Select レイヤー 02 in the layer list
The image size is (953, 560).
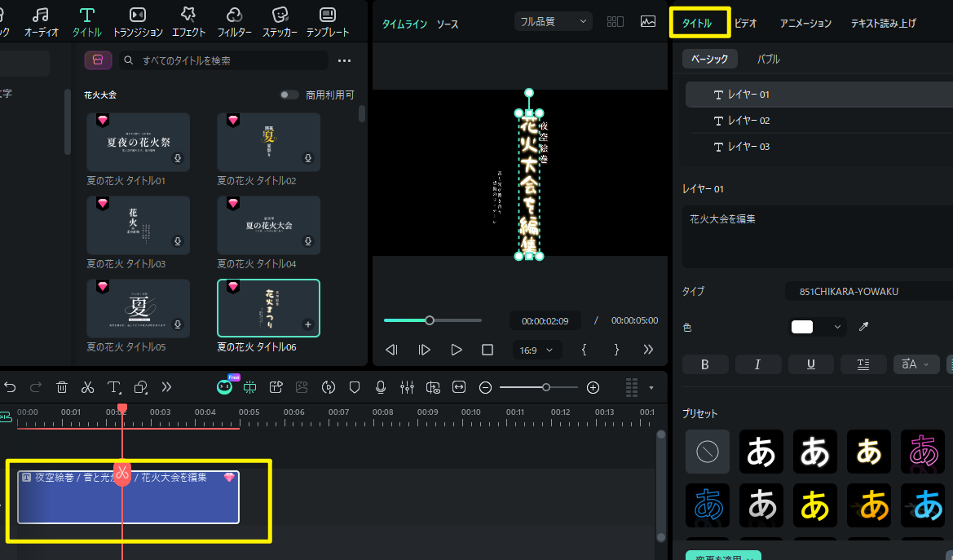819,121
